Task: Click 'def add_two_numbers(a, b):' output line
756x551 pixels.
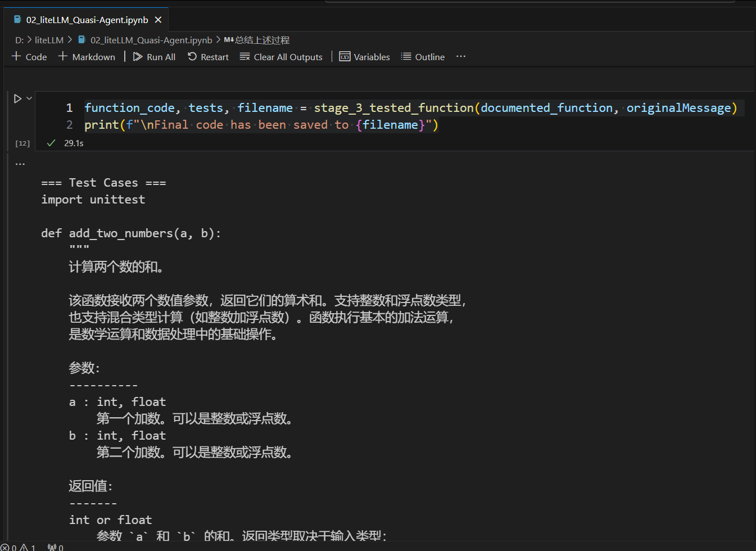Action: pos(131,233)
